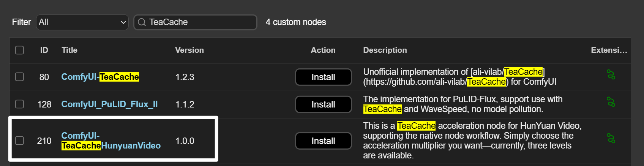This screenshot has height=166, width=644.
Task: Open the ComfyUI_PuLID_Flux_II title link
Action: [x=109, y=104]
